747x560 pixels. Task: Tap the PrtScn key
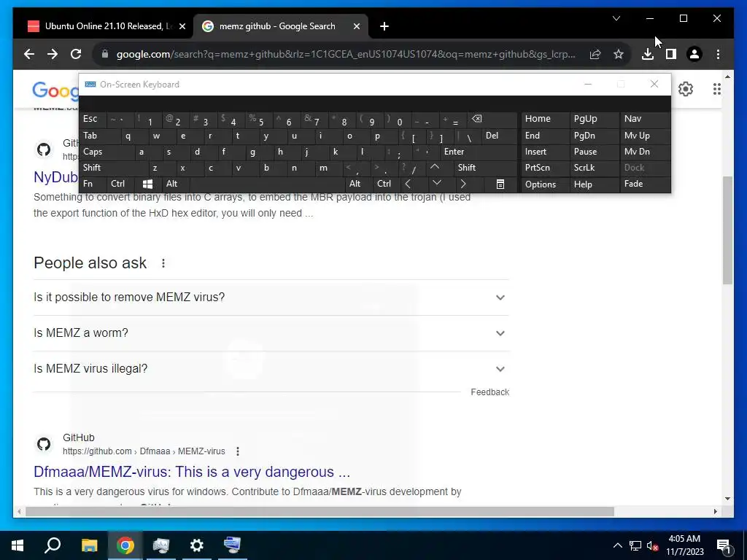(545, 168)
